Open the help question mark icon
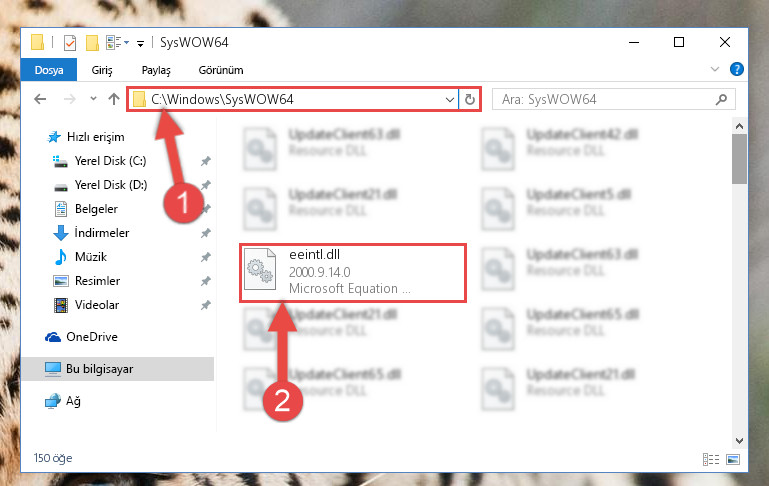Viewport: 769px width, 486px height. coord(736,69)
